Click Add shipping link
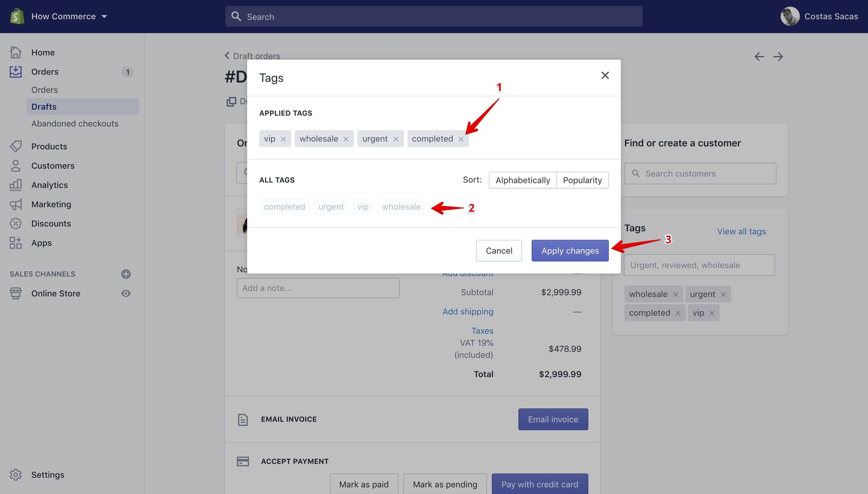 click(468, 311)
